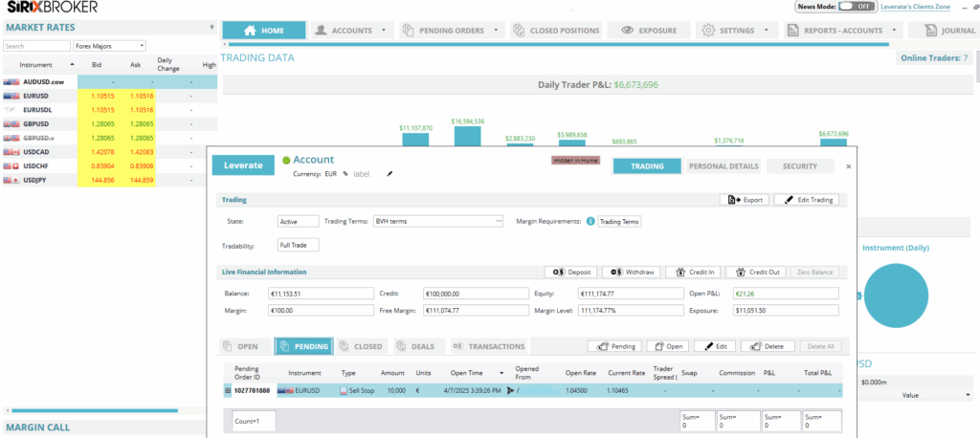Click the Deposit button

(x=569, y=272)
